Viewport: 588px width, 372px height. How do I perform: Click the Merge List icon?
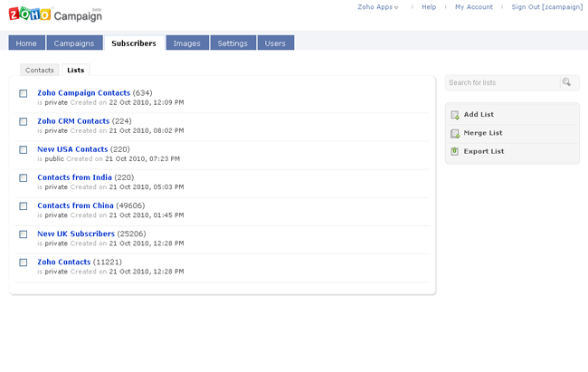coord(455,133)
